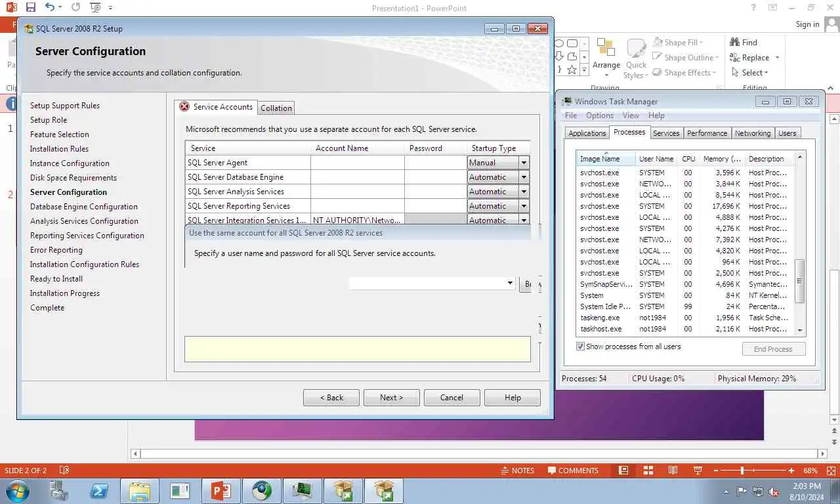This screenshot has height=504, width=840.
Task: Open account name combo box dropdown arrow
Action: pyautogui.click(x=510, y=283)
